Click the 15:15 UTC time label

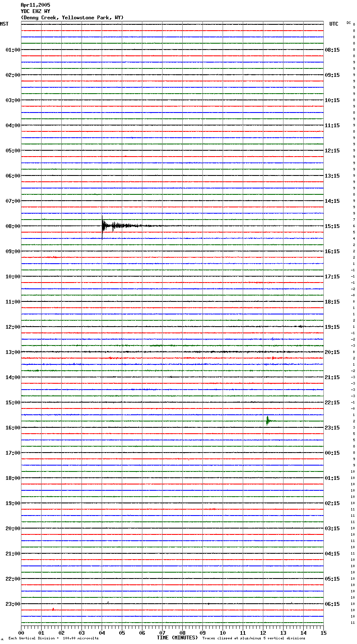pos(332,226)
